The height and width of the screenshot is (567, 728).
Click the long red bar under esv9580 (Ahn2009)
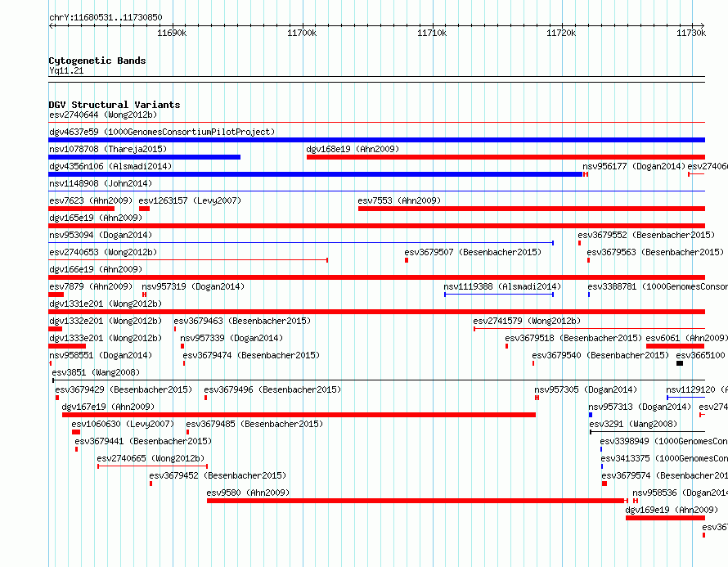click(x=417, y=501)
